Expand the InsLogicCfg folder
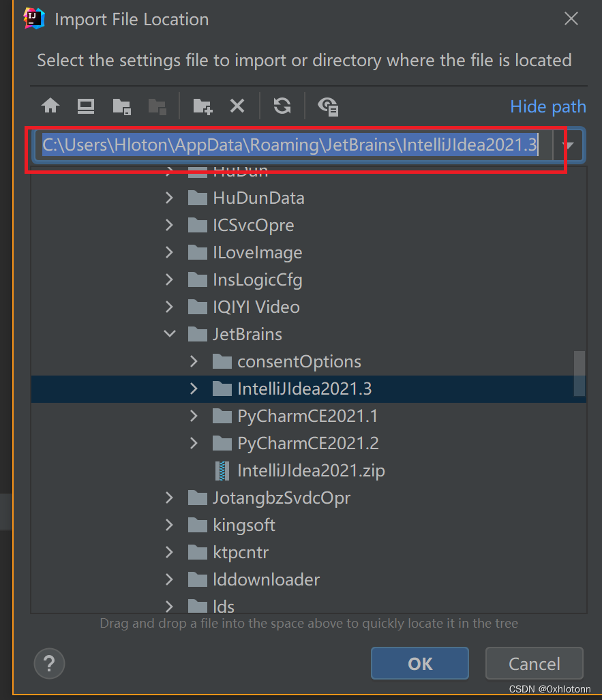 tap(169, 279)
